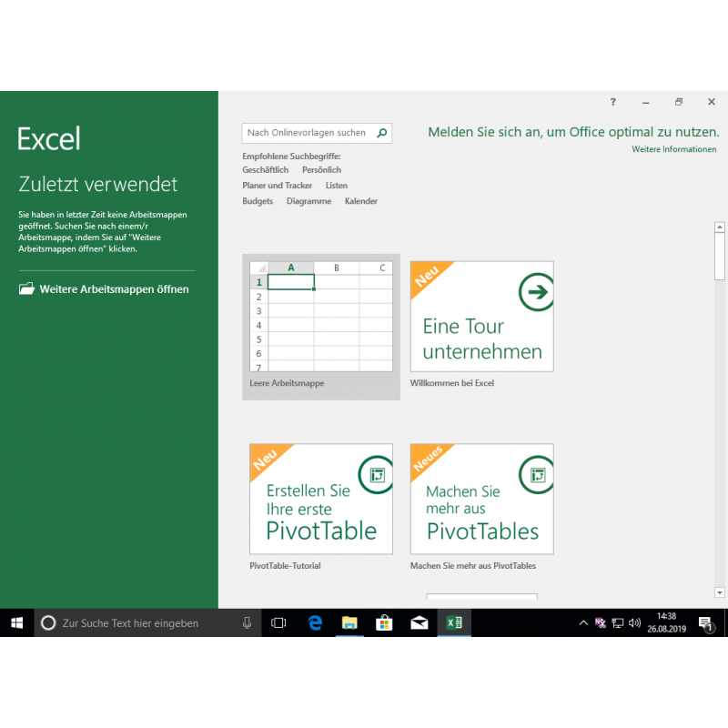Click the template list scrollbar thumb
Image resolution: width=728 pixels, height=728 pixels.
pyautogui.click(x=719, y=257)
